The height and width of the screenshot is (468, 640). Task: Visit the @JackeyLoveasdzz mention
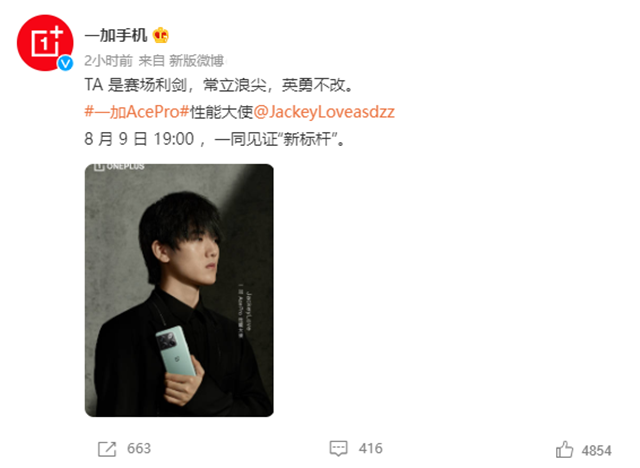click(324, 111)
